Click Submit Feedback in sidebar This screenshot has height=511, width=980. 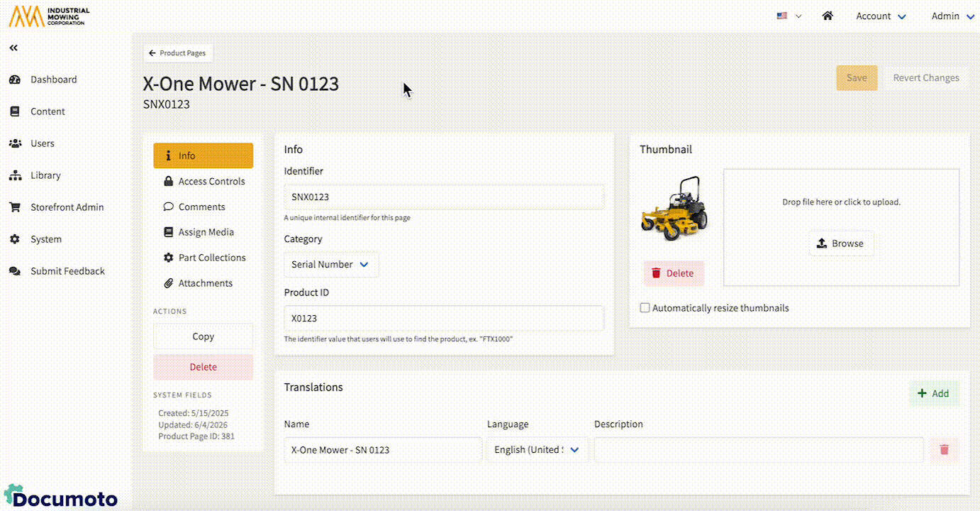coord(67,271)
